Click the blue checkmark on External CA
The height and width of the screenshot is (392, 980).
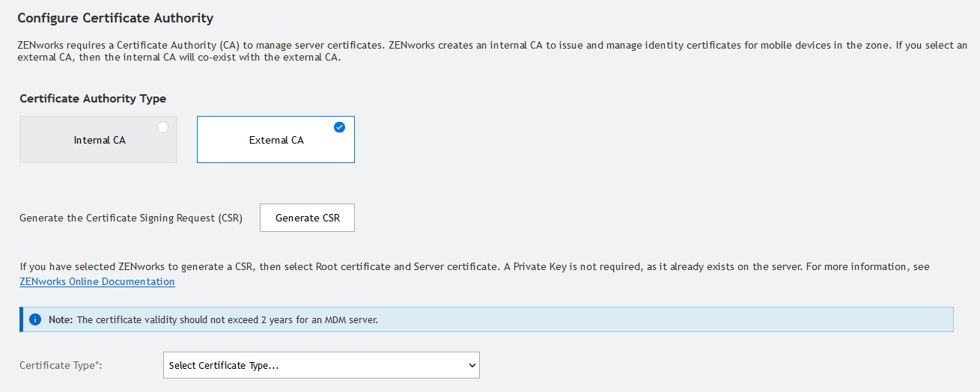(340, 127)
